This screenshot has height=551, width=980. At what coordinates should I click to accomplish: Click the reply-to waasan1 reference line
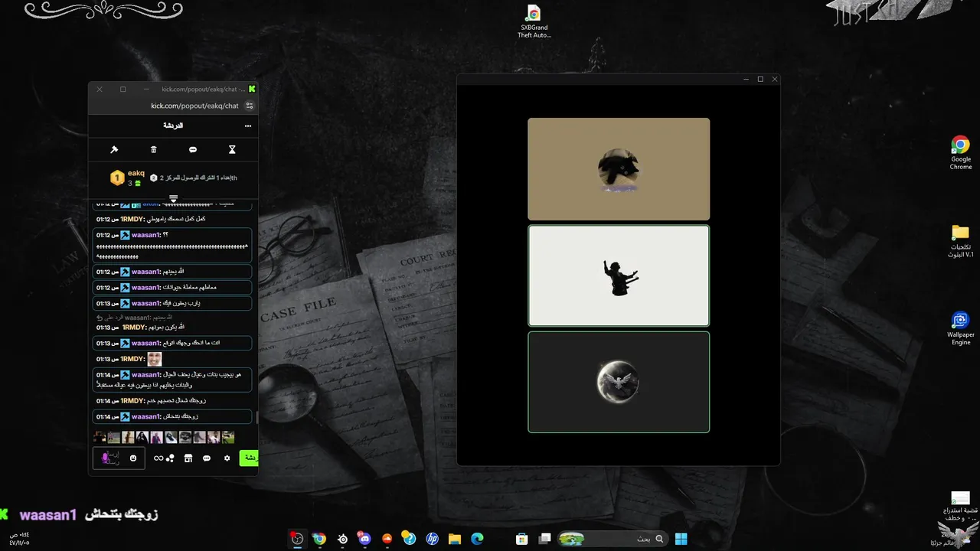134,317
